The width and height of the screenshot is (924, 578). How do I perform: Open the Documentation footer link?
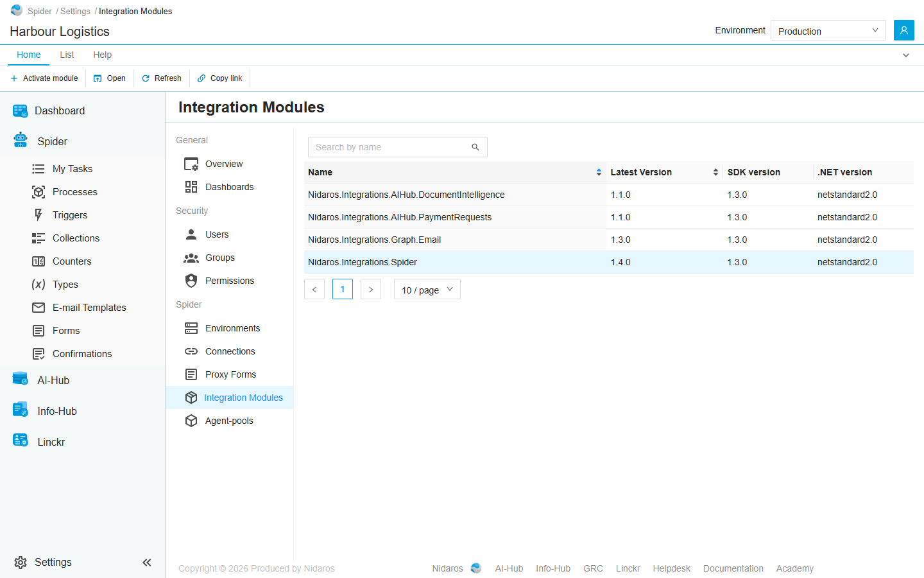733,568
